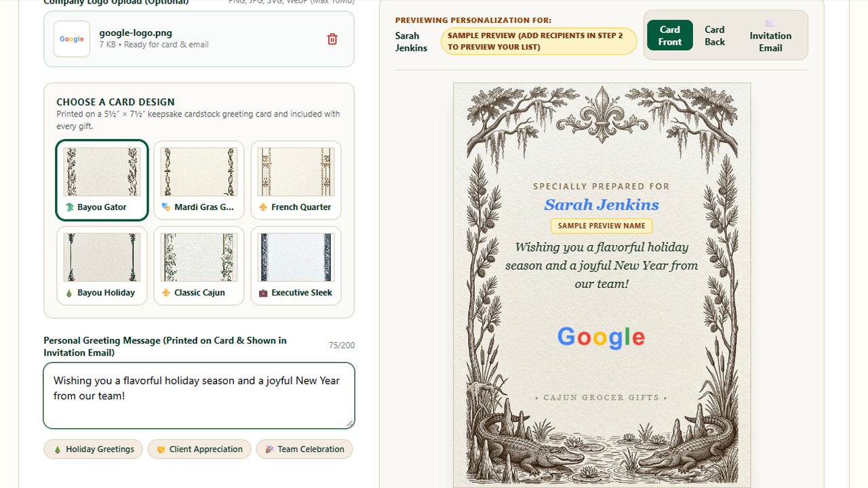Delete the uploaded google-logo.png file
Screen dimensions: 868x488
[x=332, y=39]
